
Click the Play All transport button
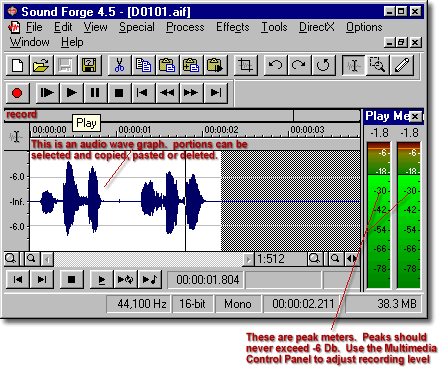47,93
